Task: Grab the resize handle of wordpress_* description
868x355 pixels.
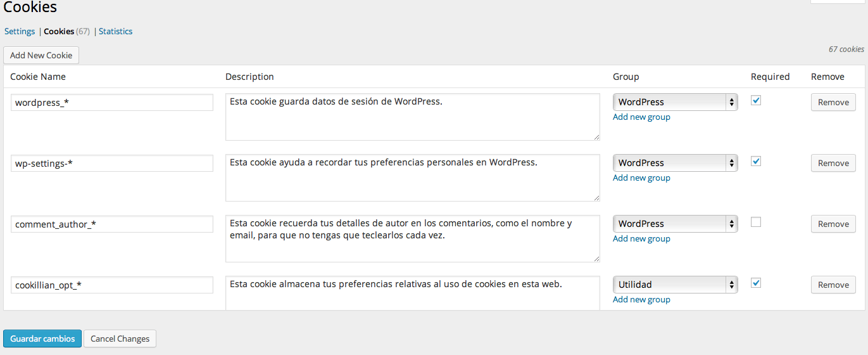Action: (596, 137)
